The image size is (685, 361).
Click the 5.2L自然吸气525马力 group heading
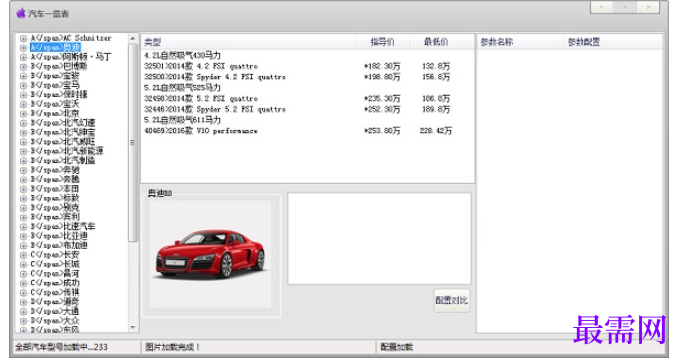[x=183, y=87]
